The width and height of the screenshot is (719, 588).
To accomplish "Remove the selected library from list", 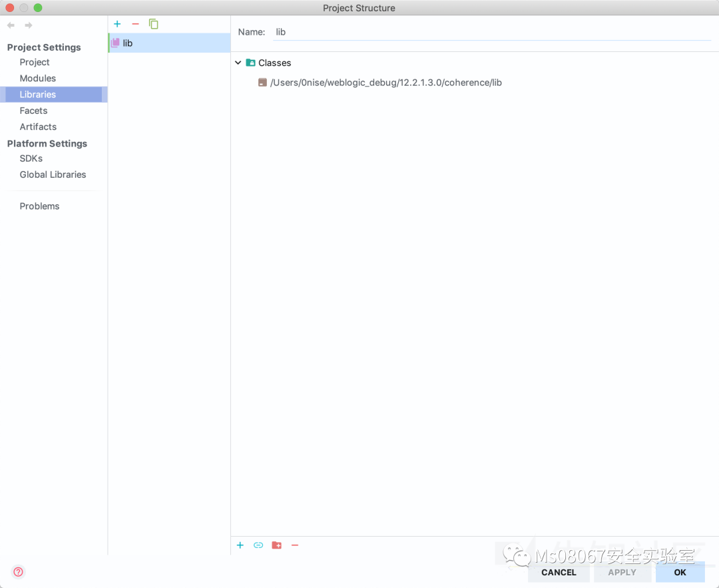I will [x=135, y=24].
